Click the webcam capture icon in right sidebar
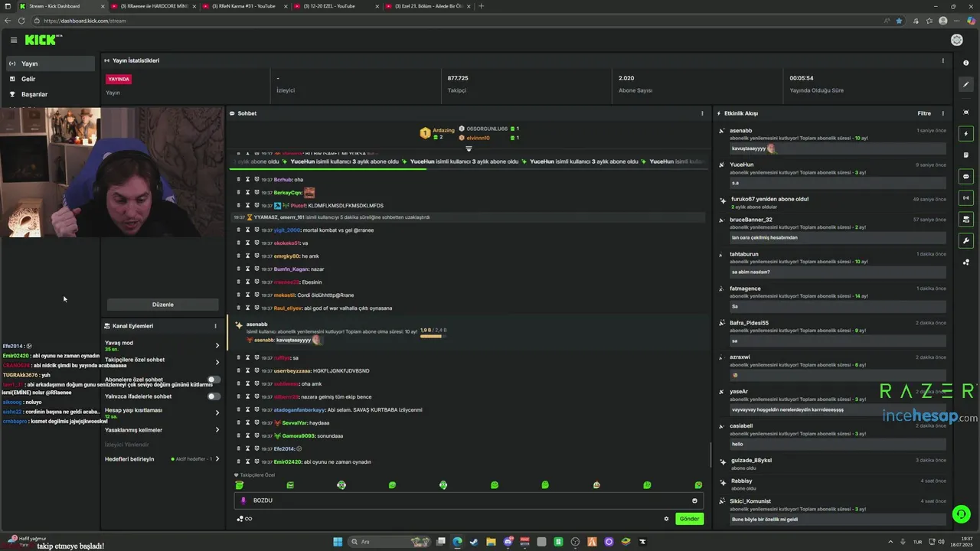The width and height of the screenshot is (980, 551). (x=966, y=112)
